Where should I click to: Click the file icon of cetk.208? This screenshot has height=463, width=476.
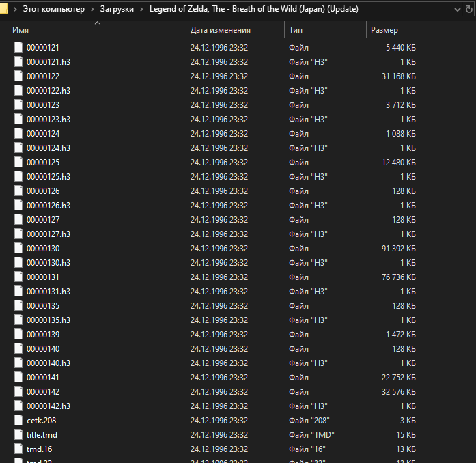pos(18,420)
